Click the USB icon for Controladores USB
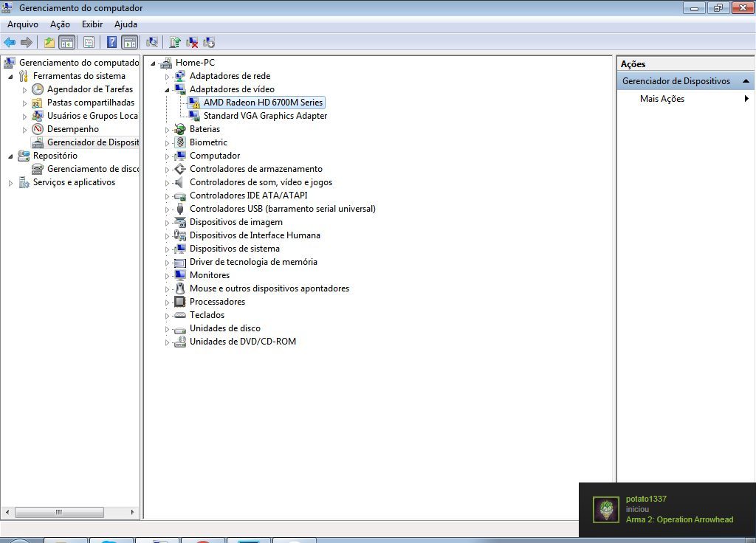This screenshot has width=756, height=543. click(180, 209)
